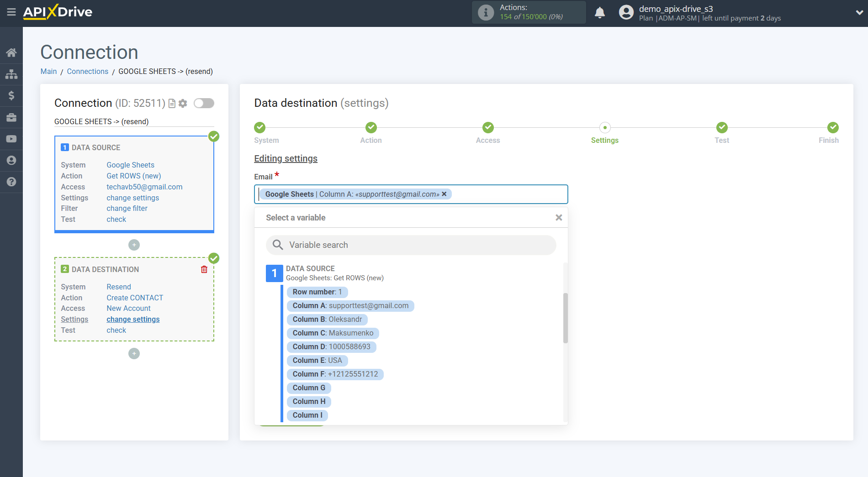Image resolution: width=868 pixels, height=477 pixels.
Task: Open change settings in Data Destination
Action: [132, 319]
